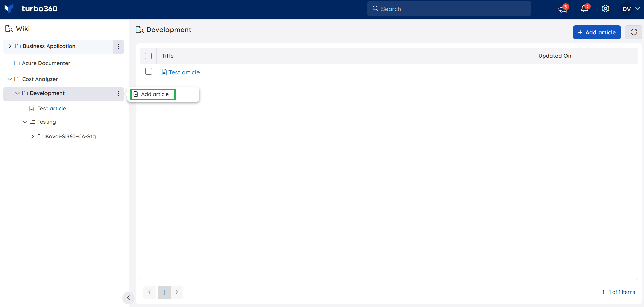The width and height of the screenshot is (644, 307).
Task: Open settings gear in header
Action: coord(605,9)
